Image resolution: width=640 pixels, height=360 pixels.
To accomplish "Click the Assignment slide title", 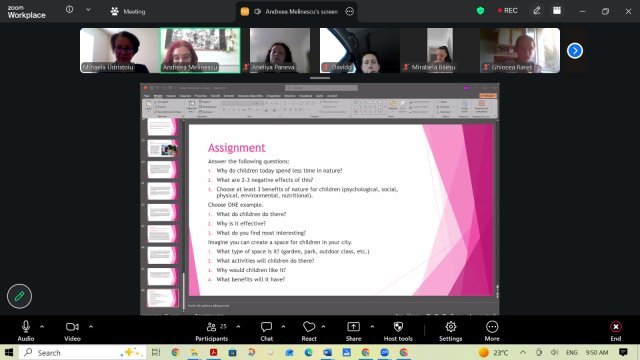I will (237, 148).
